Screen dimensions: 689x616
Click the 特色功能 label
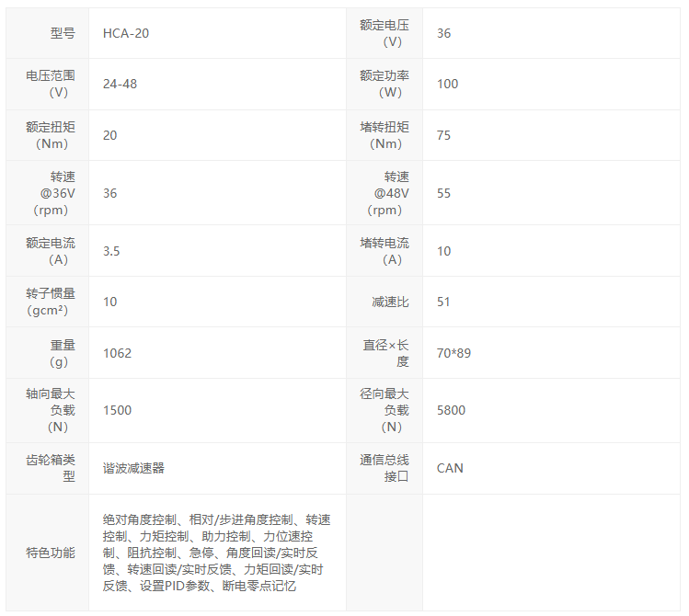click(51, 553)
